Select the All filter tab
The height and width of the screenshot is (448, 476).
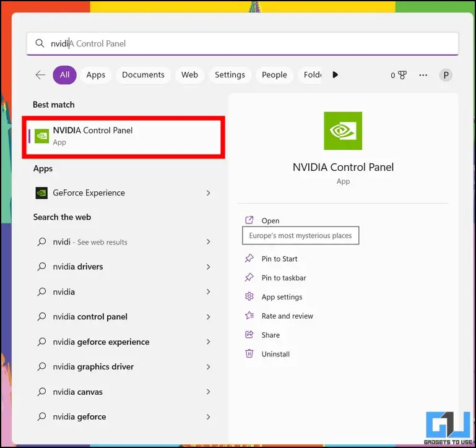64,75
